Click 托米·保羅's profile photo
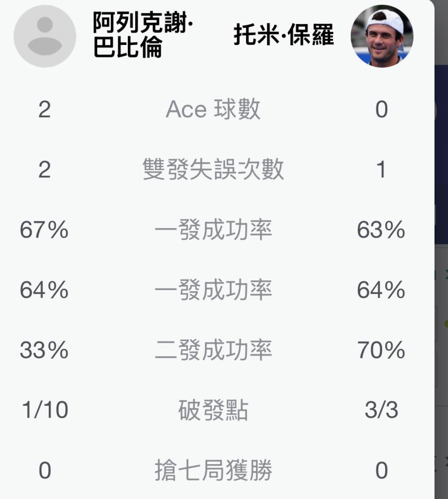This screenshot has height=499, width=448. 382,36
